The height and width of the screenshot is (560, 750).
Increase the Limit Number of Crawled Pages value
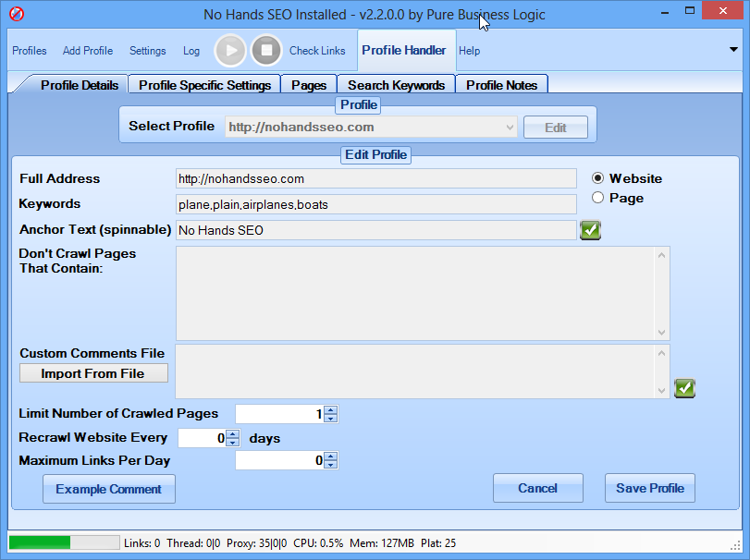tap(331, 410)
